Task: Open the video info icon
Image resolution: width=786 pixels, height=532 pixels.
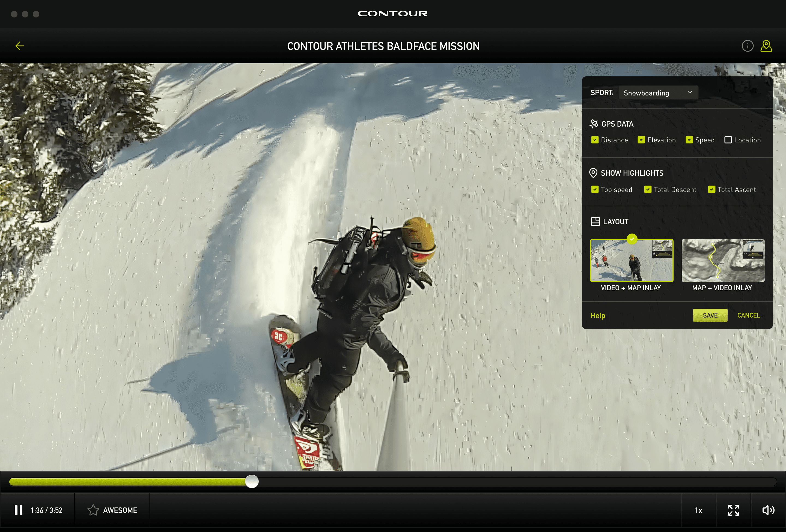Action: pos(748,46)
